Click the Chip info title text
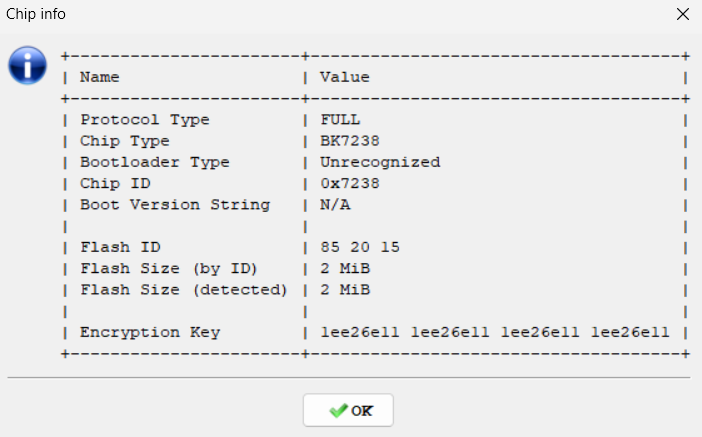Screen dimensions: 702x437 [x=37, y=14]
